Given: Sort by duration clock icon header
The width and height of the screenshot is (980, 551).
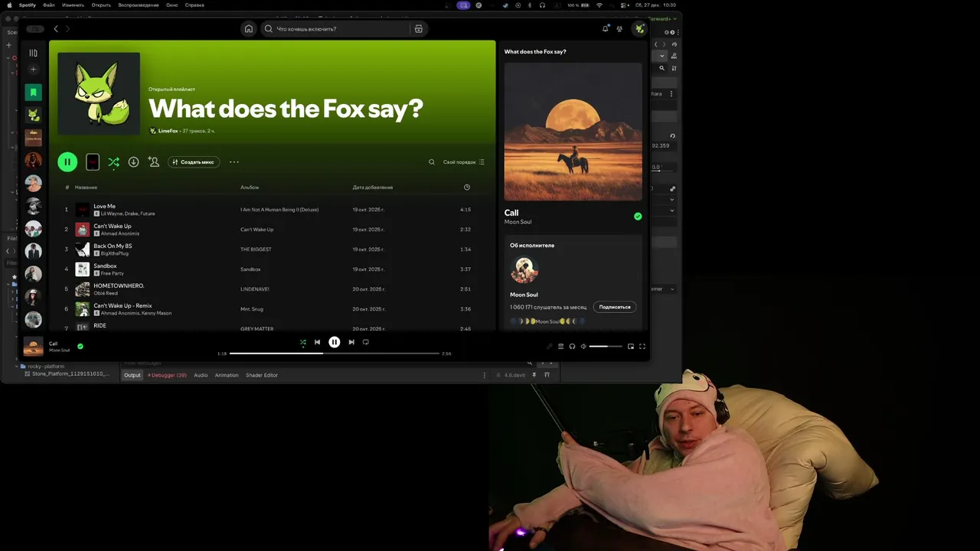Looking at the screenshot, I should (x=467, y=187).
